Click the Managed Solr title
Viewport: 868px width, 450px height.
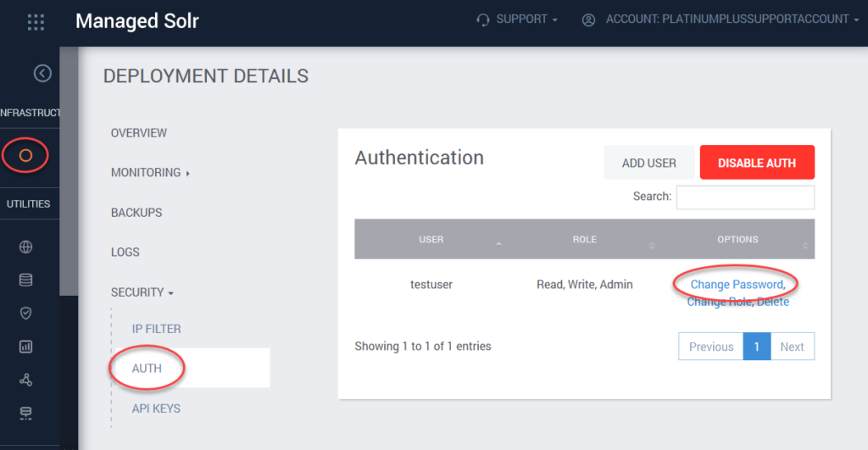(136, 21)
